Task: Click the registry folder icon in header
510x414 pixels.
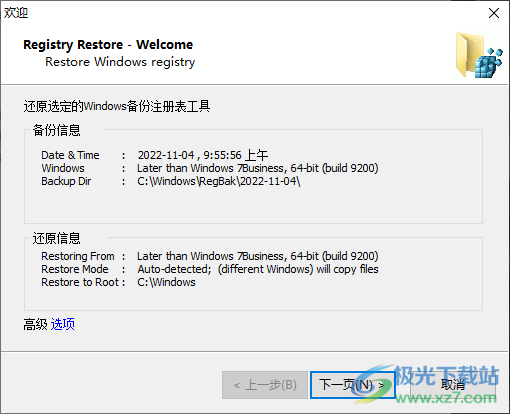Action: tap(479, 55)
